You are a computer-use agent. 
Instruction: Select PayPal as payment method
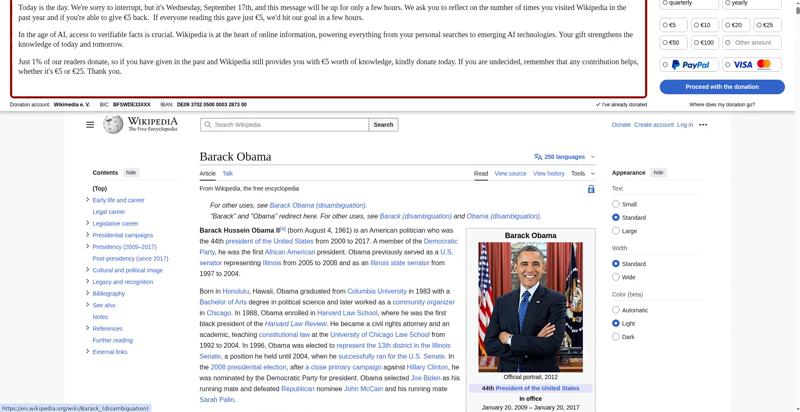coord(689,65)
